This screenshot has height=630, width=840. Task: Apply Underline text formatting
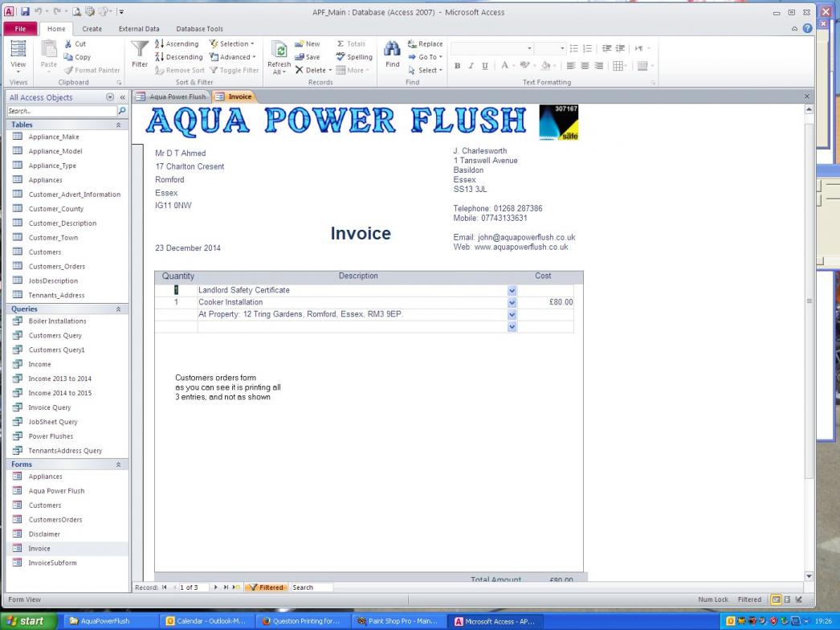point(485,65)
